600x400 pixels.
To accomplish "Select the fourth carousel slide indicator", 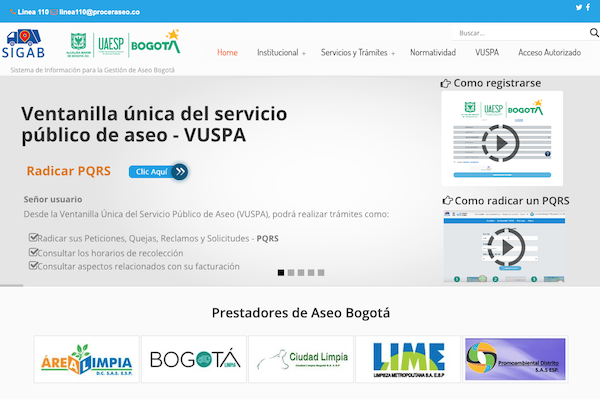I will [311, 273].
